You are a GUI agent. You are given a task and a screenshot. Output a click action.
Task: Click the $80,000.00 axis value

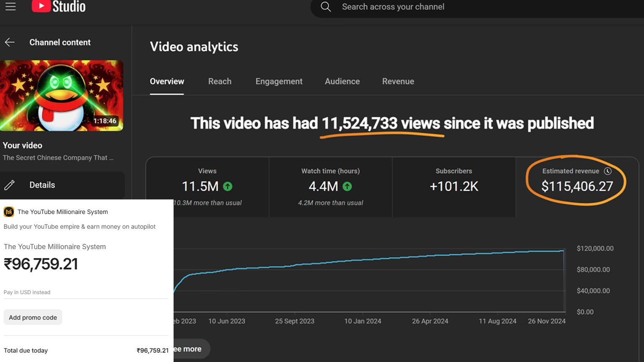point(593,269)
